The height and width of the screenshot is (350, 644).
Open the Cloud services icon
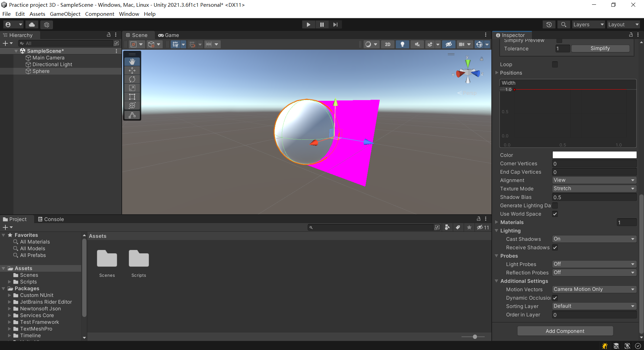[32, 25]
